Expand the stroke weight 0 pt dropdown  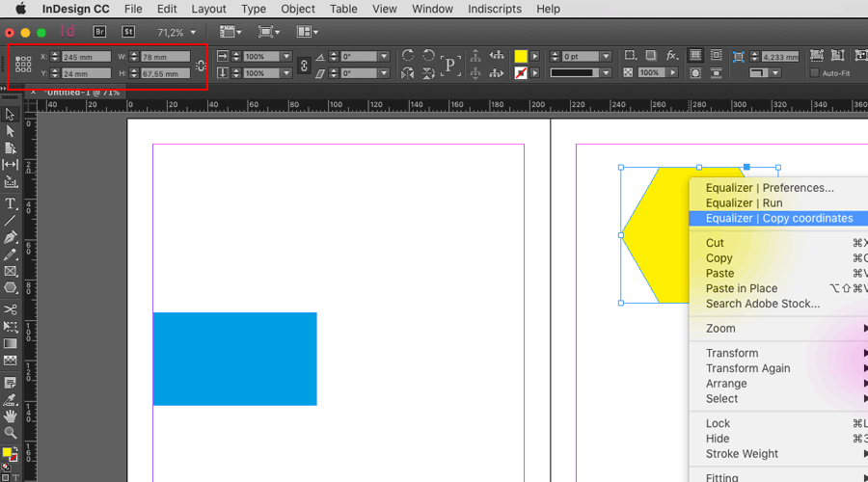[x=606, y=57]
